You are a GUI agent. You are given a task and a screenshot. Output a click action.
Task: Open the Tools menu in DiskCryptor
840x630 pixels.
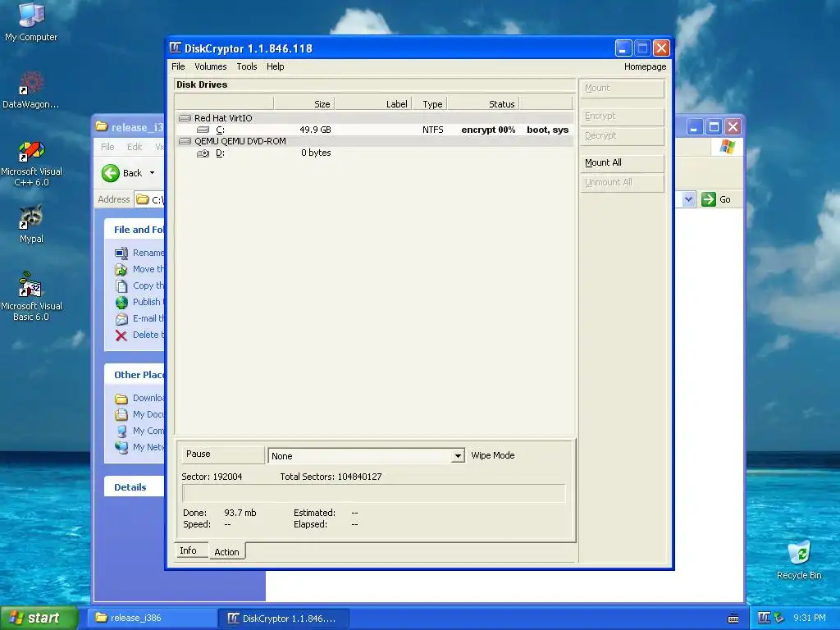click(246, 66)
